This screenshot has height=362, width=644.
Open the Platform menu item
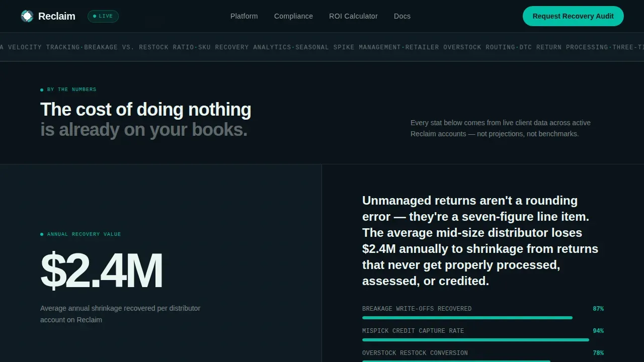[x=244, y=16]
